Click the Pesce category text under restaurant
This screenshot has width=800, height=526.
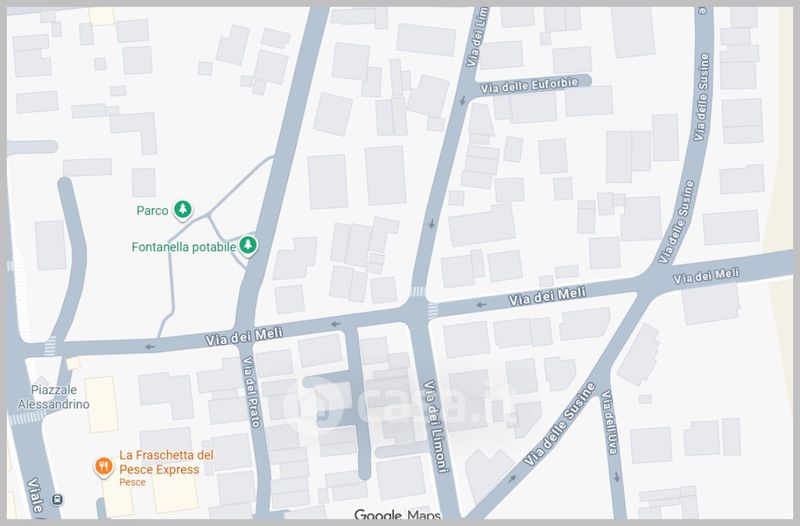133,482
